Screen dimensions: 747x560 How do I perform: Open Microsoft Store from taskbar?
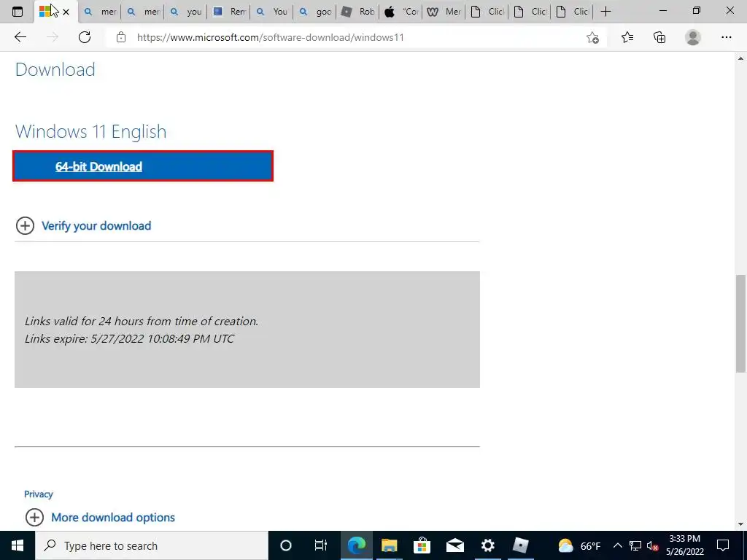click(x=422, y=545)
